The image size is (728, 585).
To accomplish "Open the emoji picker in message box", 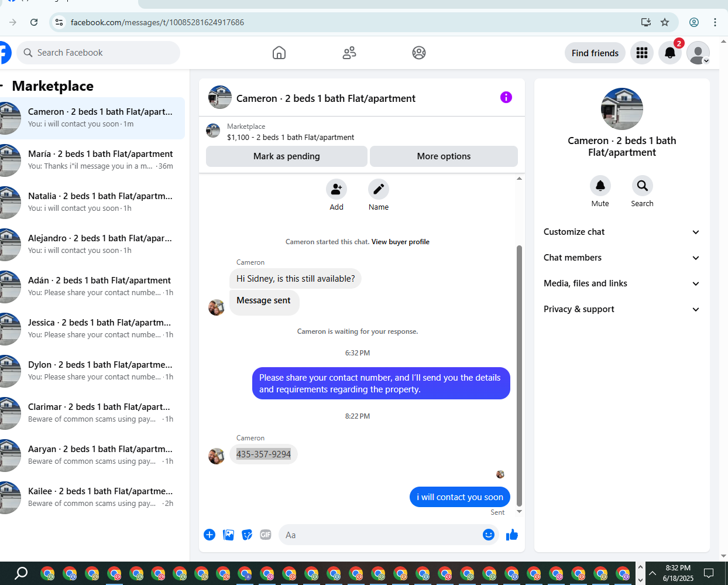I will [489, 535].
